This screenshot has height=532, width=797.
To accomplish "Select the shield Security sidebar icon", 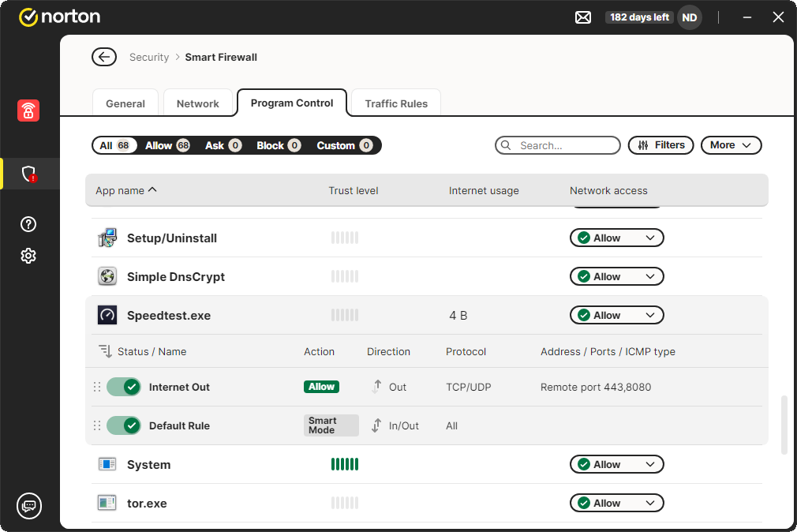I will (28, 174).
